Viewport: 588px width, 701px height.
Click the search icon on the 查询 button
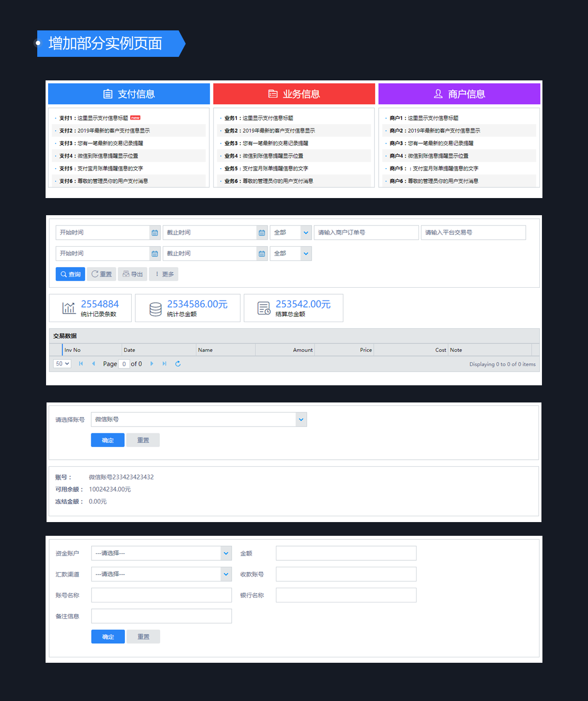(63, 274)
